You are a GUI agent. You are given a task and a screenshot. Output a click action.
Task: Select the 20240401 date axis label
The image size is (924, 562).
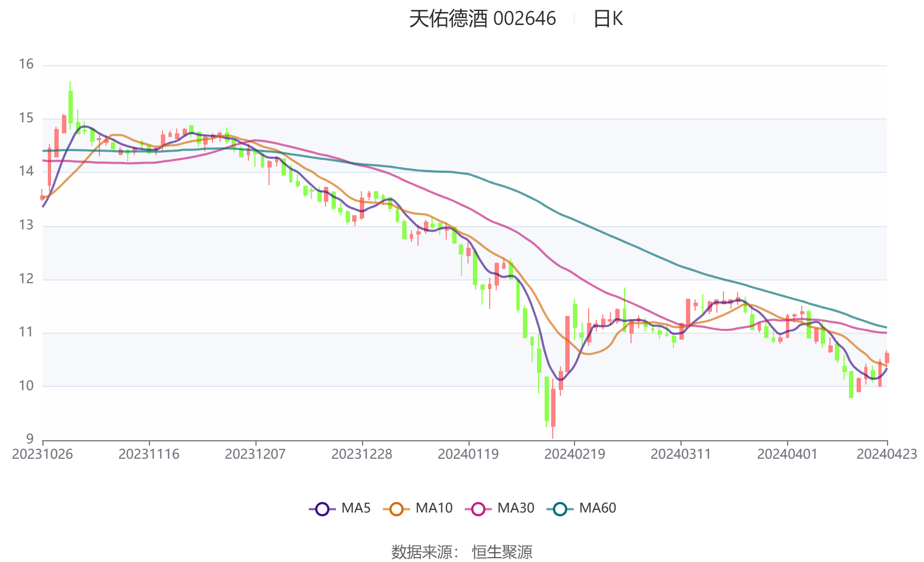coord(787,454)
